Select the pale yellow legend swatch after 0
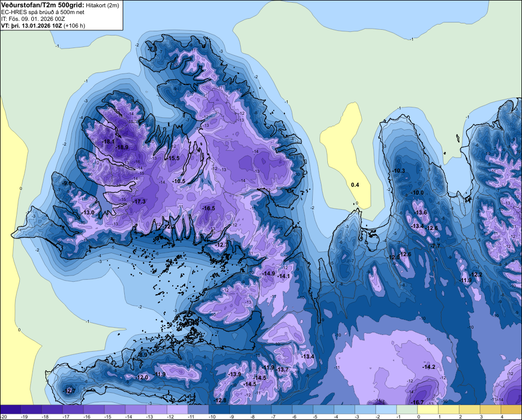Viewport: 522px width, 420px height. pyautogui.click(x=428, y=410)
